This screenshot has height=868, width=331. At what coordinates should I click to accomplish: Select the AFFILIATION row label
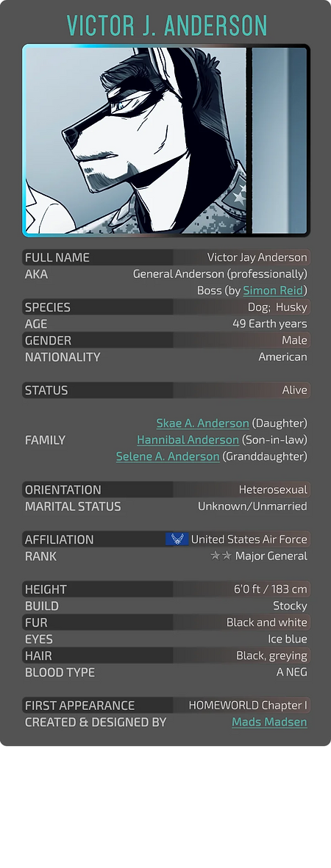click(x=60, y=539)
